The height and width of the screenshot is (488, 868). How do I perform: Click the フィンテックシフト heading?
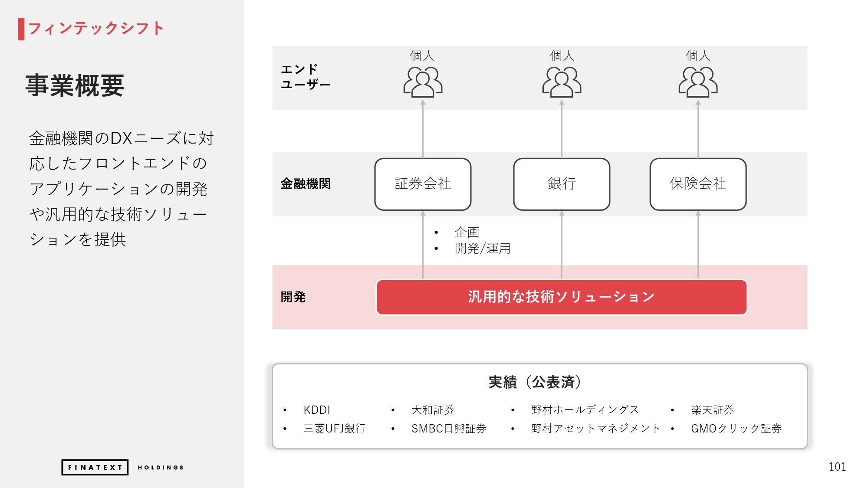(x=96, y=29)
